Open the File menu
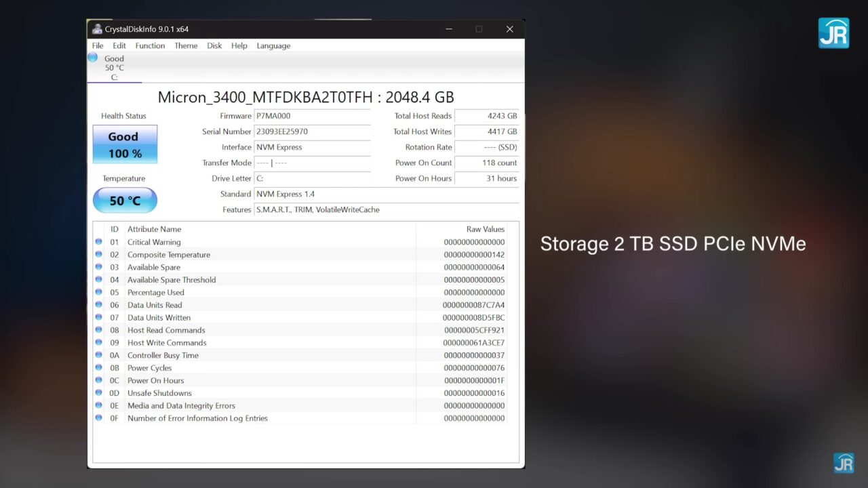The image size is (868, 488). [x=98, y=46]
